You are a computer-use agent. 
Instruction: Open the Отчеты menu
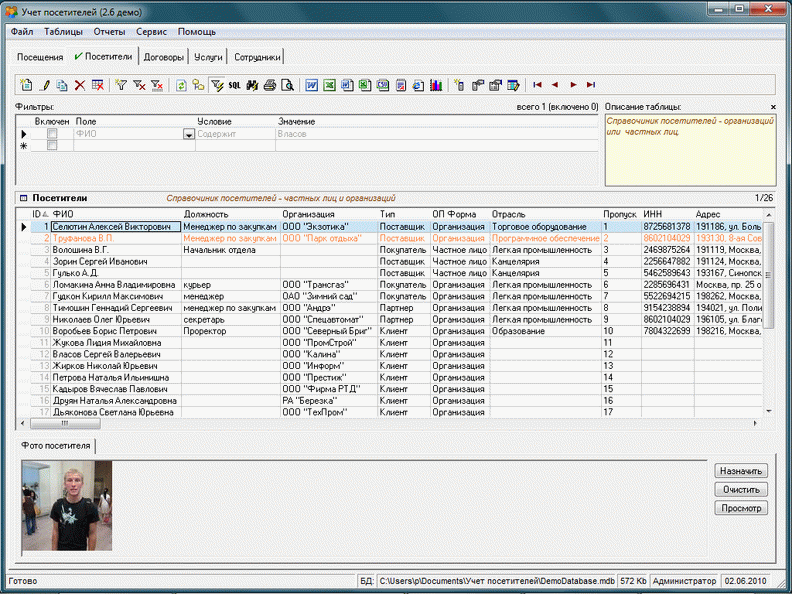pyautogui.click(x=109, y=31)
